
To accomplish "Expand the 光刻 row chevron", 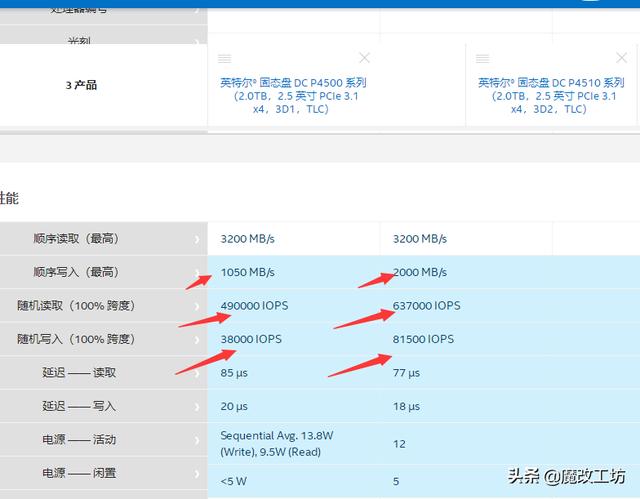I will 197,42.
